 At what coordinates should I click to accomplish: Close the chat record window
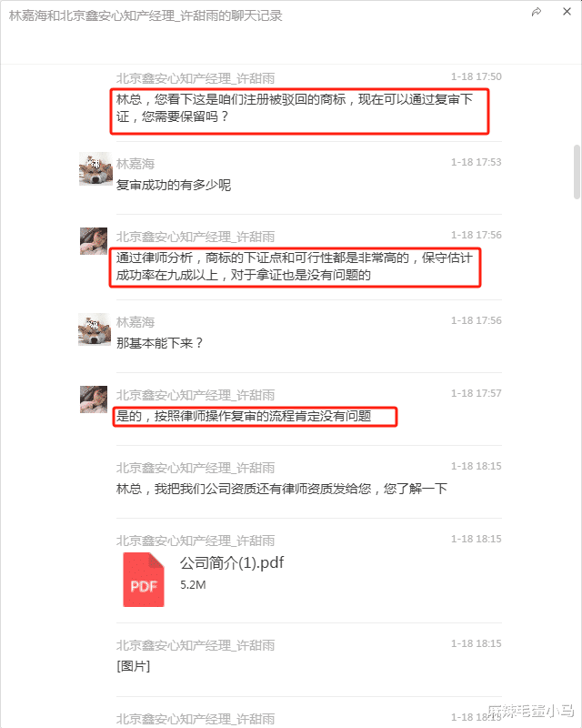point(567,12)
